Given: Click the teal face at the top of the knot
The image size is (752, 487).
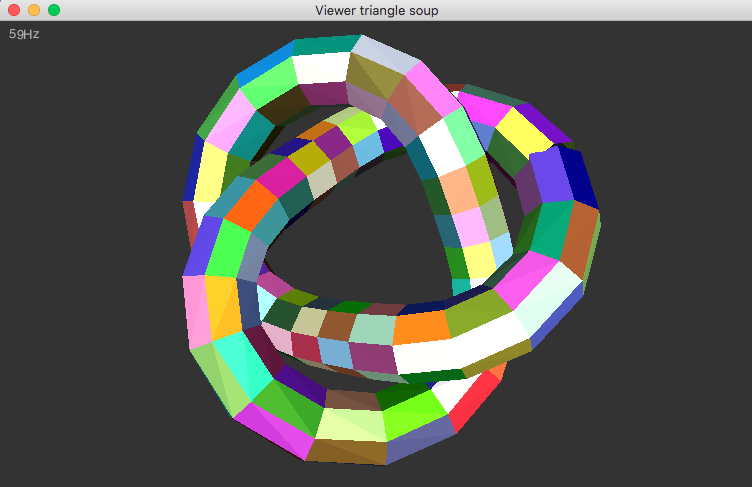Looking at the screenshot, I should 325,45.
